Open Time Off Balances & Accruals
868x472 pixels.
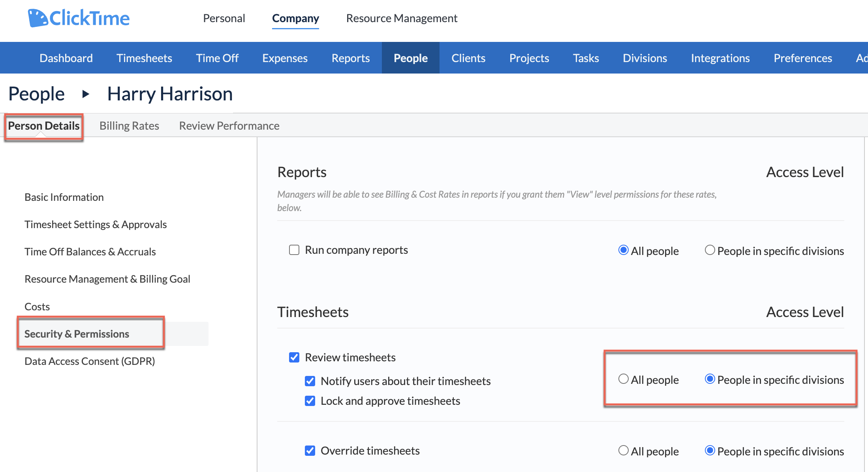(x=90, y=251)
